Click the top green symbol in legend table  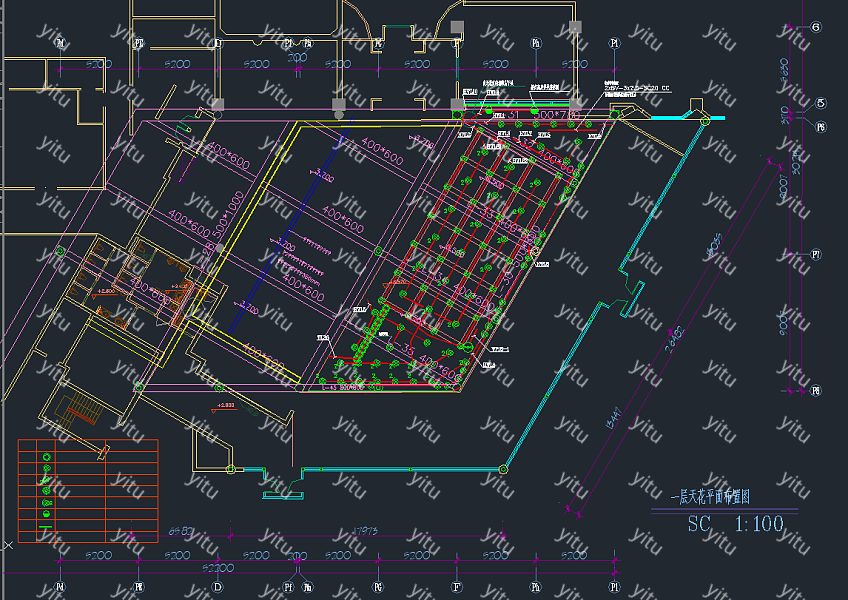[46, 457]
